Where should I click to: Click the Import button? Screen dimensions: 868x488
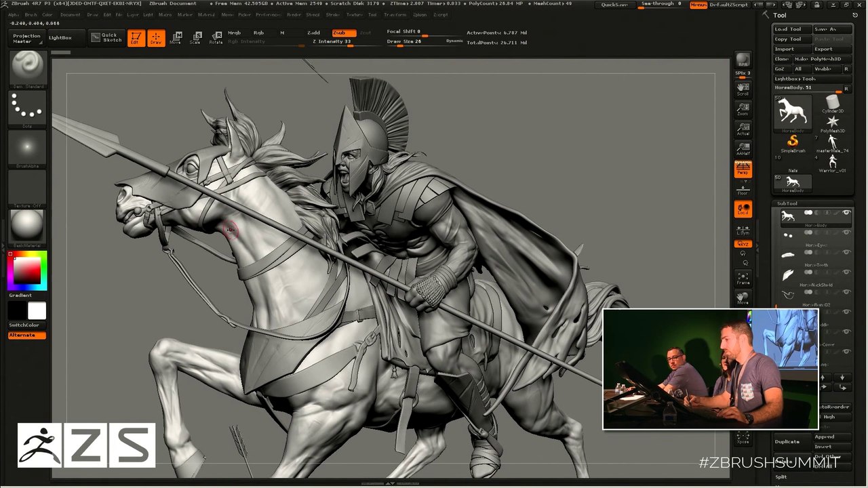point(791,49)
